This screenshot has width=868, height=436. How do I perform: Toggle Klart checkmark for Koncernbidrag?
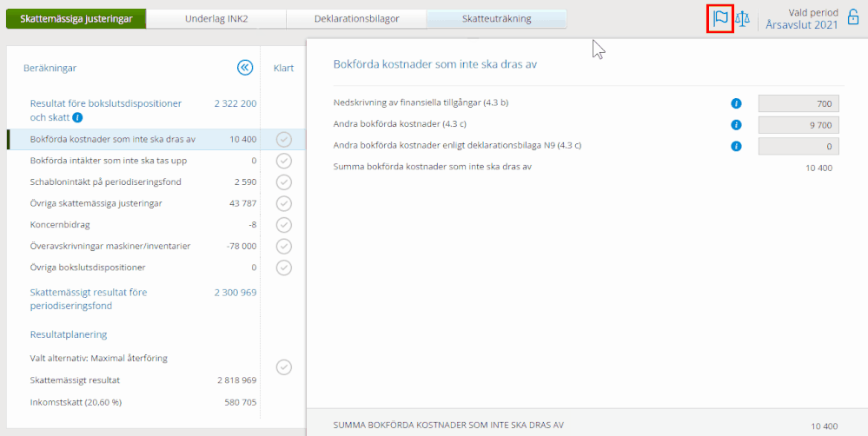point(283,225)
